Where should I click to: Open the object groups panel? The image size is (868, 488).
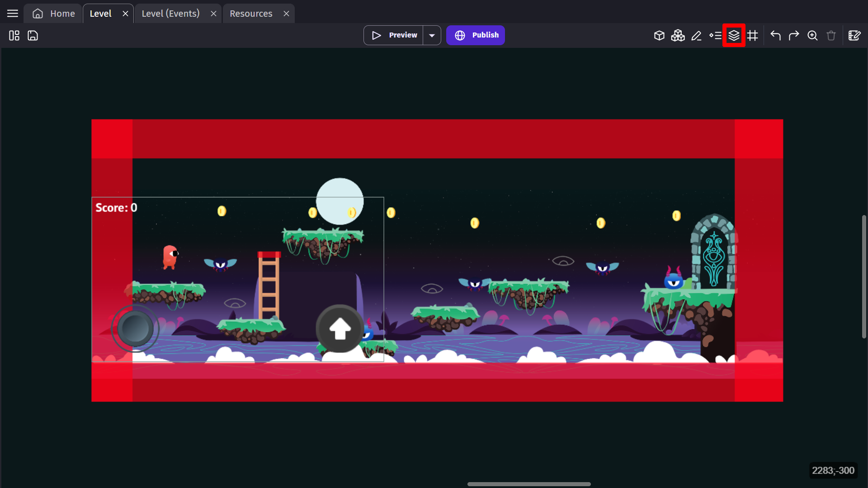click(678, 35)
